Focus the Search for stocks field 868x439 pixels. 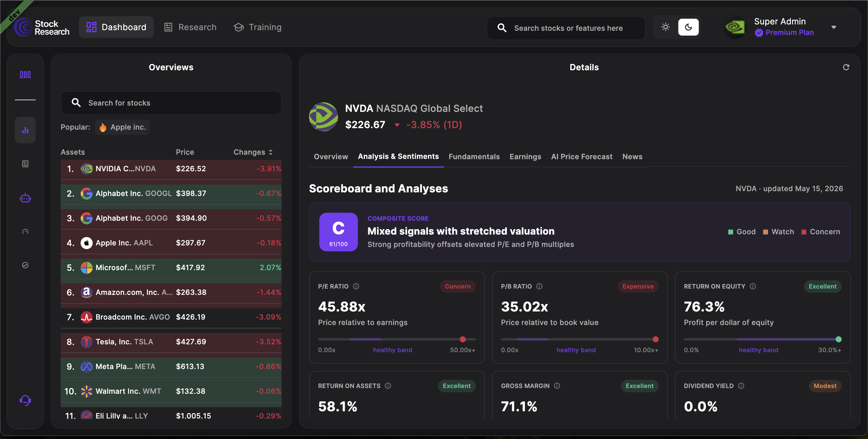click(x=171, y=103)
